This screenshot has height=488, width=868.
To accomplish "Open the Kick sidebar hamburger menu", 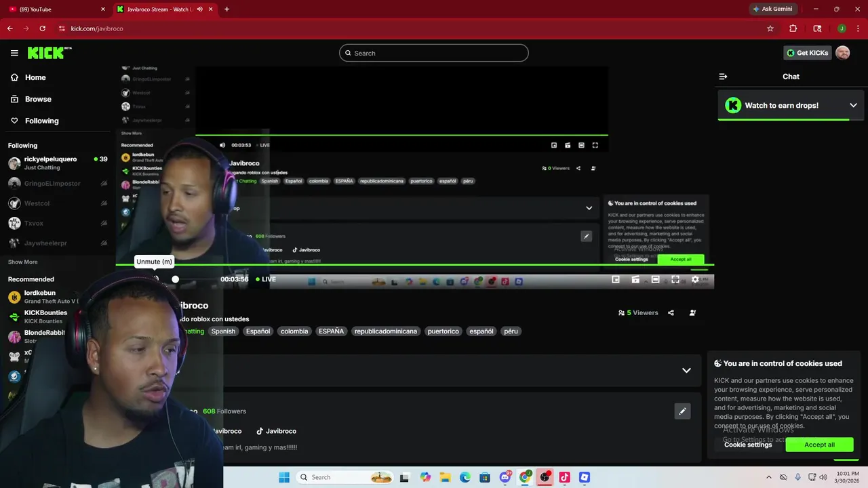I will click(14, 53).
